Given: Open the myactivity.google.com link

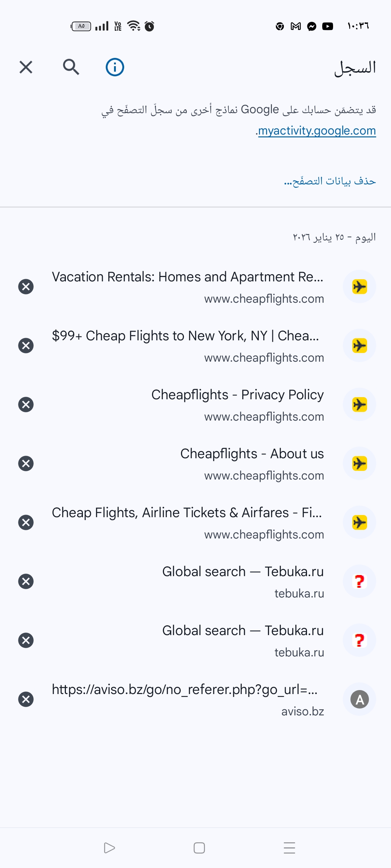Looking at the screenshot, I should click(x=317, y=131).
